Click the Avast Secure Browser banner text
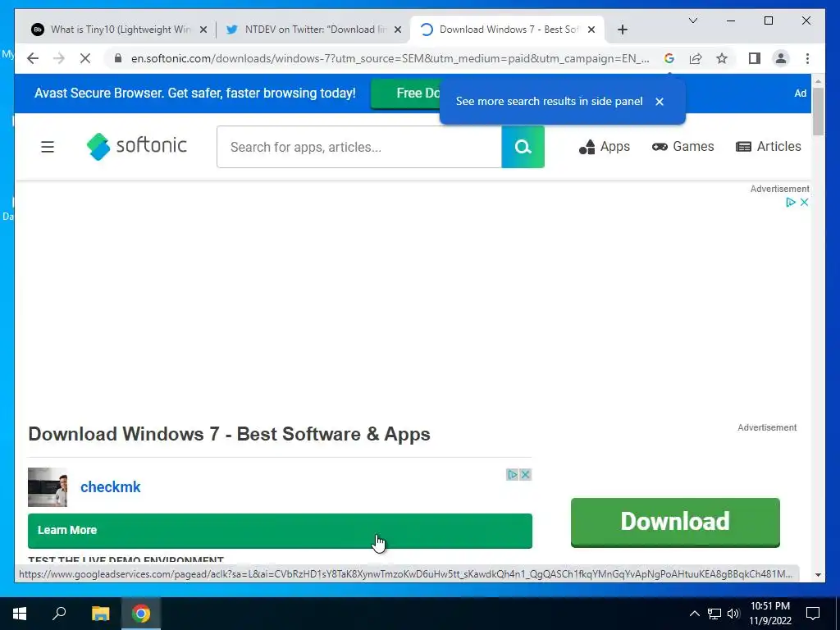The image size is (840, 630). [195, 94]
